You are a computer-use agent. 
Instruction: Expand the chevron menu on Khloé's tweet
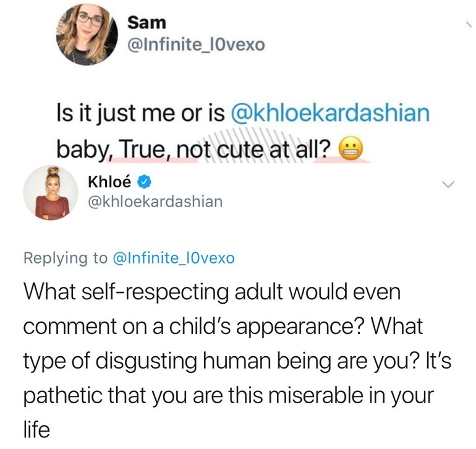449,184
